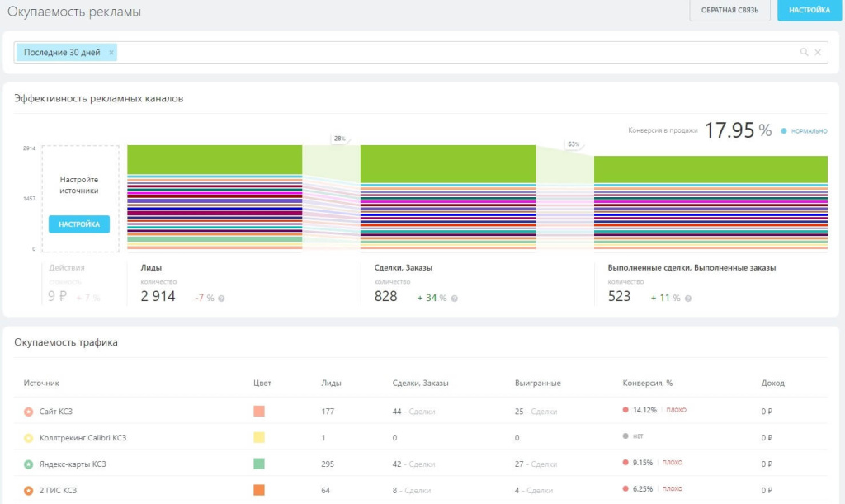Click the Коллтрекинг Calibri КСЗ source circle icon

coord(28,437)
